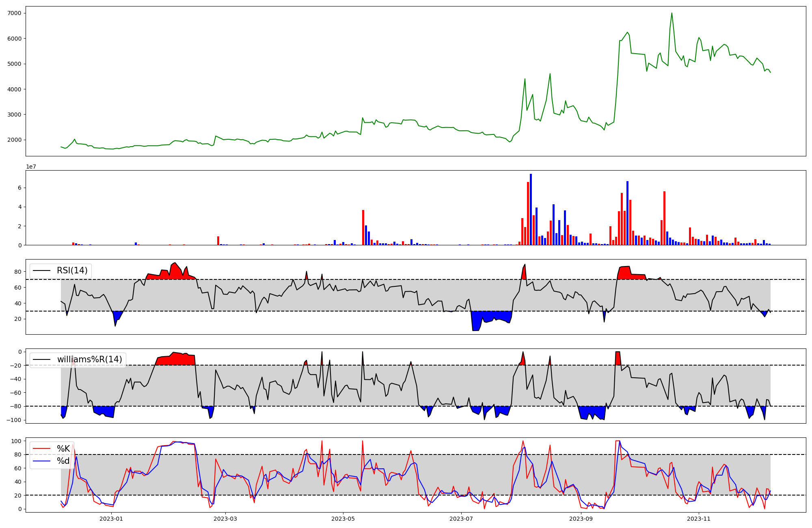Viewport: 812px width, 528px height.
Task: Click the 2000 price axis tick label
Action: click(14, 140)
